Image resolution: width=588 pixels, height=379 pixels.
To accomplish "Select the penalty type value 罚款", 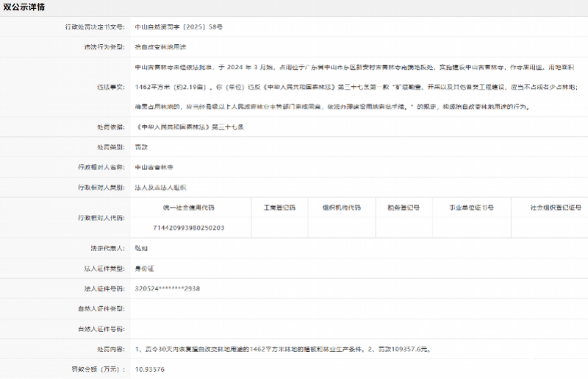I will point(141,147).
